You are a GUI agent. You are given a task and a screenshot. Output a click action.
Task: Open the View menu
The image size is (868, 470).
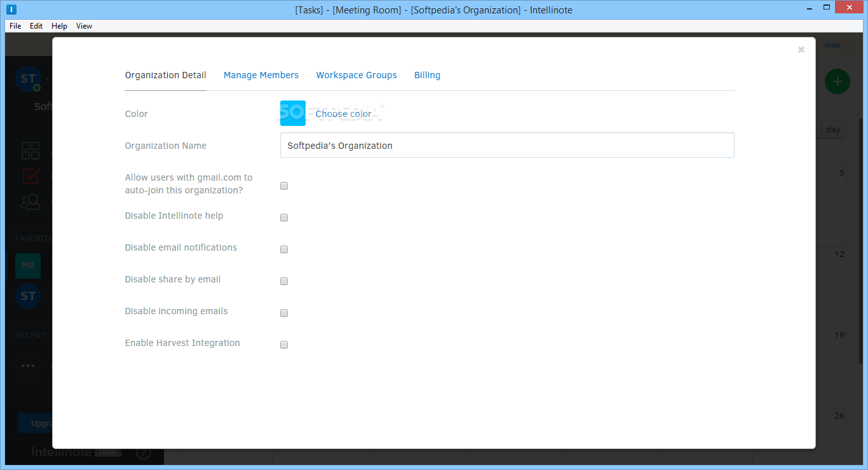tap(84, 26)
